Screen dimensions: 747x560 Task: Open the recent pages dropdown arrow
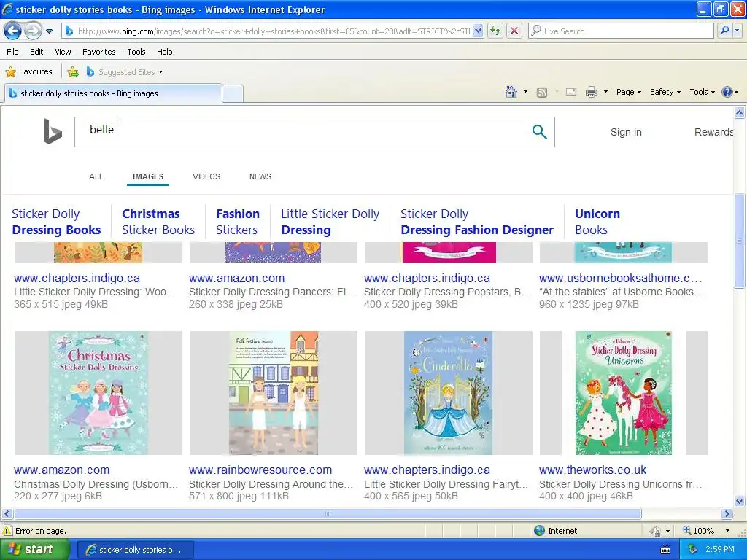tap(49, 31)
